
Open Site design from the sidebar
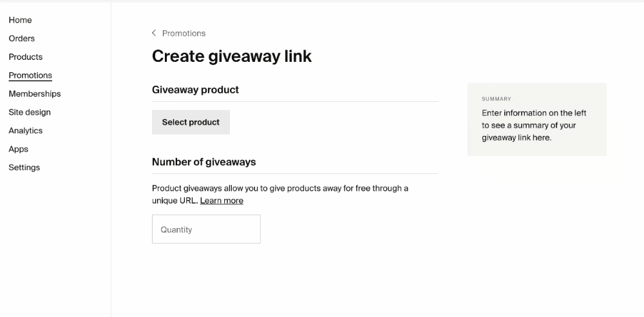click(x=30, y=112)
